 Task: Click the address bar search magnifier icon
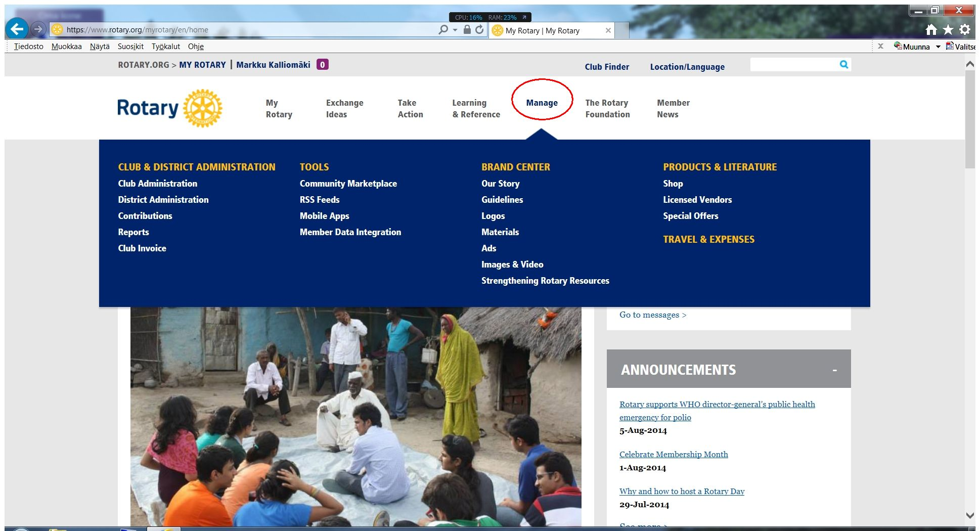point(443,30)
